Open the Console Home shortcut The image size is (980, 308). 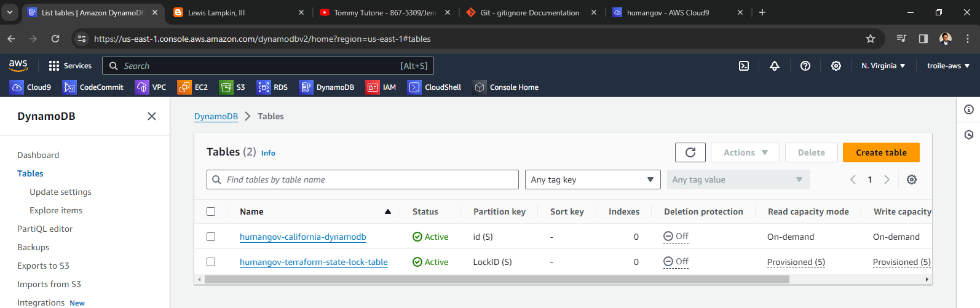(x=506, y=87)
